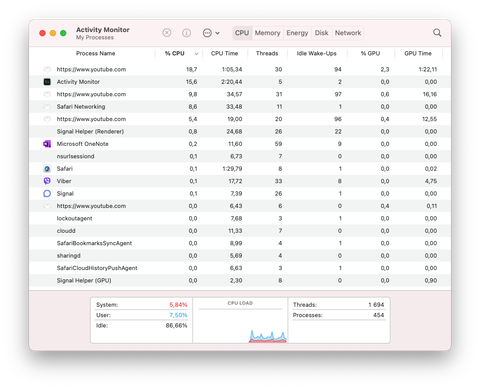Select the nsurlsessiond process
Screen dimensions: 480x389
click(x=75, y=156)
